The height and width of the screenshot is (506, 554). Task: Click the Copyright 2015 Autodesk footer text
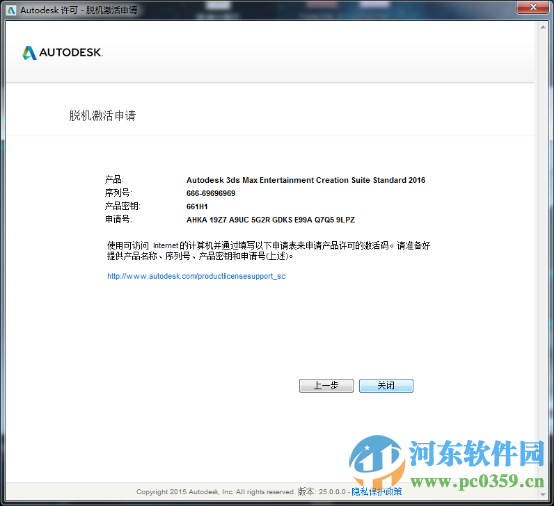click(x=215, y=492)
